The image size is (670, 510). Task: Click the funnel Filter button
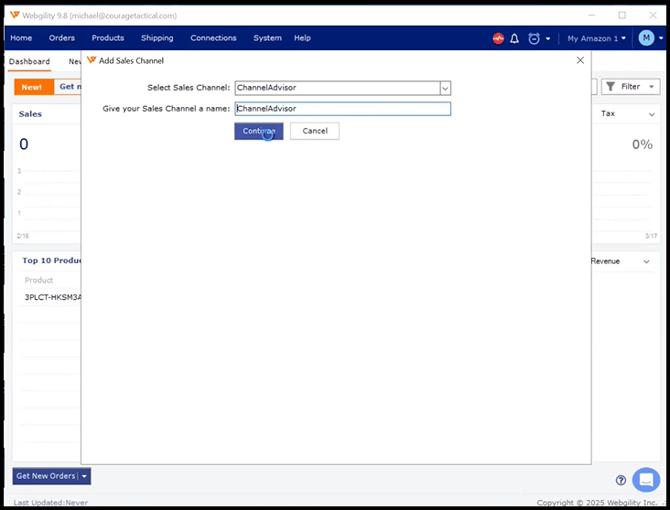click(624, 87)
